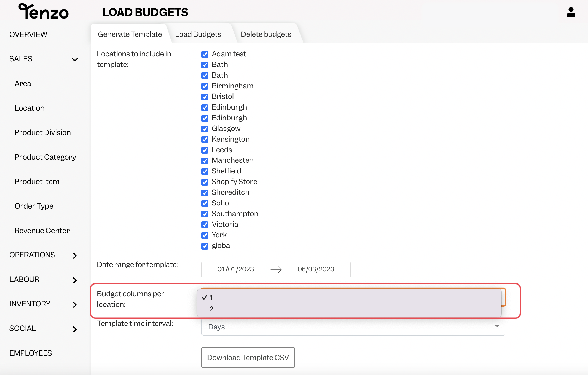588x375 pixels.
Task: Uncheck the York location checkbox
Action: tap(205, 235)
